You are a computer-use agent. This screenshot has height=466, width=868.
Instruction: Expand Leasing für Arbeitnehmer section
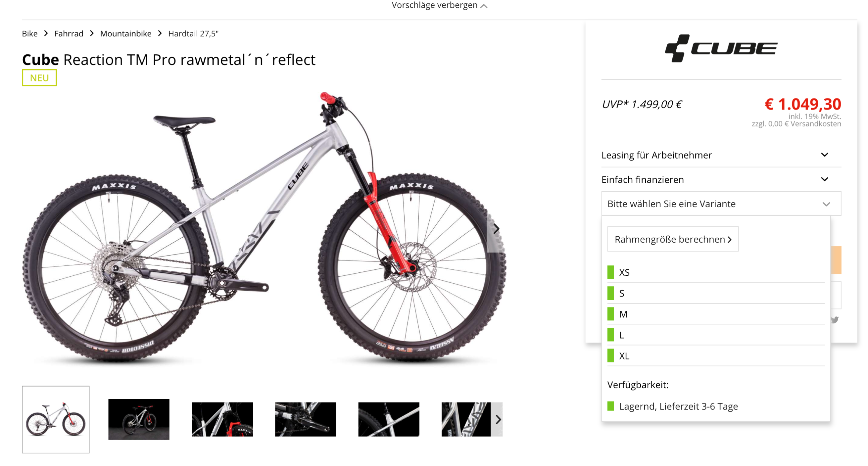click(721, 155)
